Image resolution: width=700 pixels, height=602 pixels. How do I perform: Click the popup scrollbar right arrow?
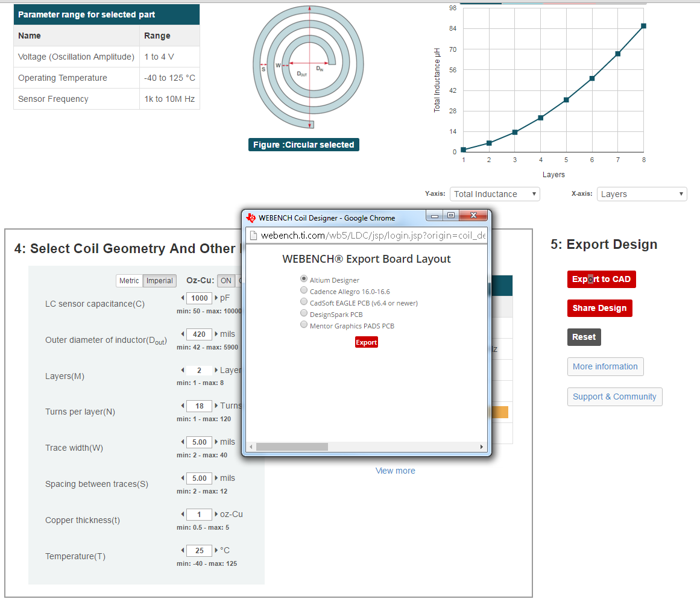coord(481,447)
